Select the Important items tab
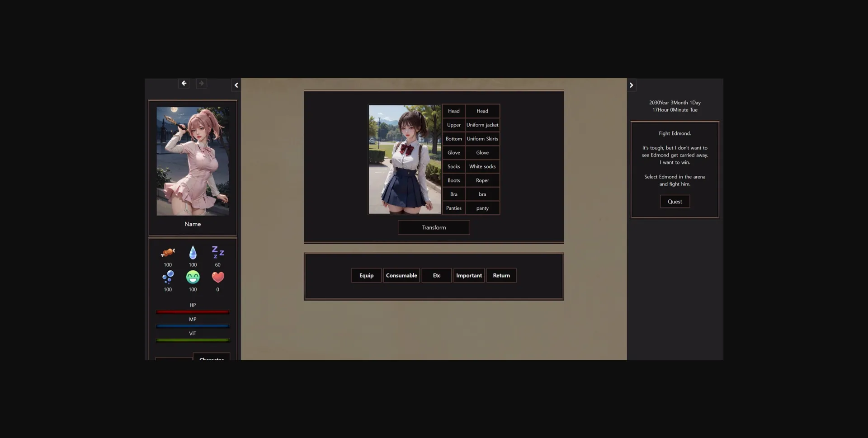Viewport: 868px width, 438px height. point(469,275)
